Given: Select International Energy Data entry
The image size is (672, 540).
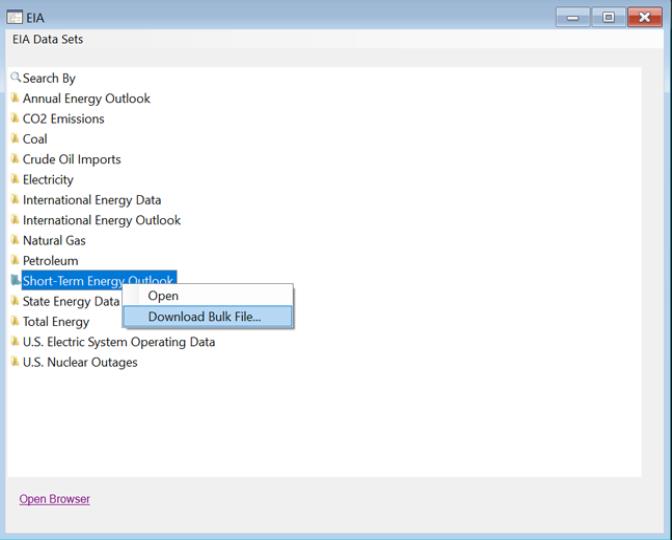Looking at the screenshot, I should click(x=92, y=200).
